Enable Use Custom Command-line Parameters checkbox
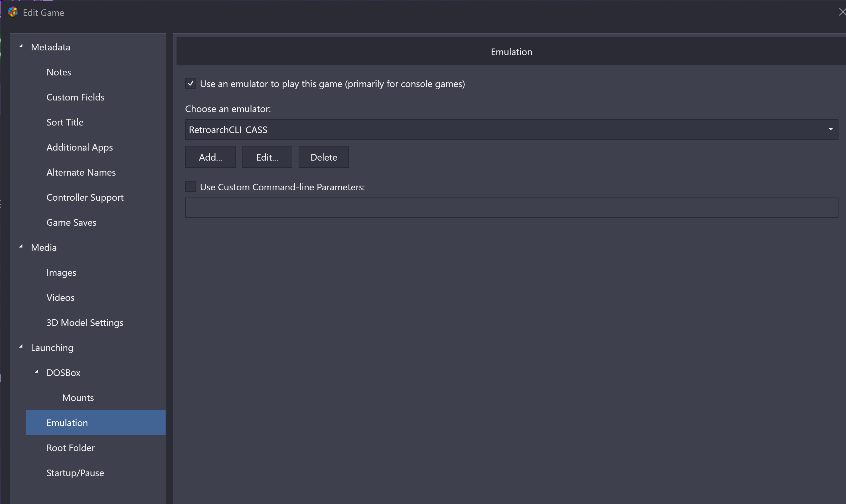This screenshot has width=846, height=504. click(191, 187)
